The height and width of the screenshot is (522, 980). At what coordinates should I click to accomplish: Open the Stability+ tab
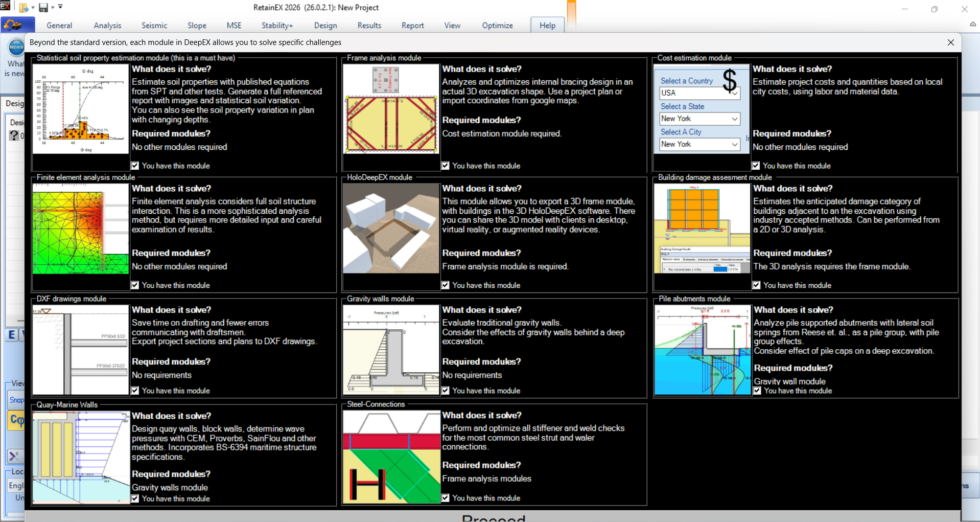tap(277, 26)
